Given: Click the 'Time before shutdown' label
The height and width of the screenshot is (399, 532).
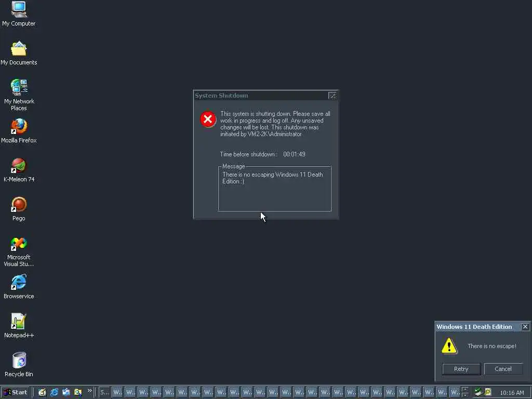Looking at the screenshot, I should click(248, 154).
